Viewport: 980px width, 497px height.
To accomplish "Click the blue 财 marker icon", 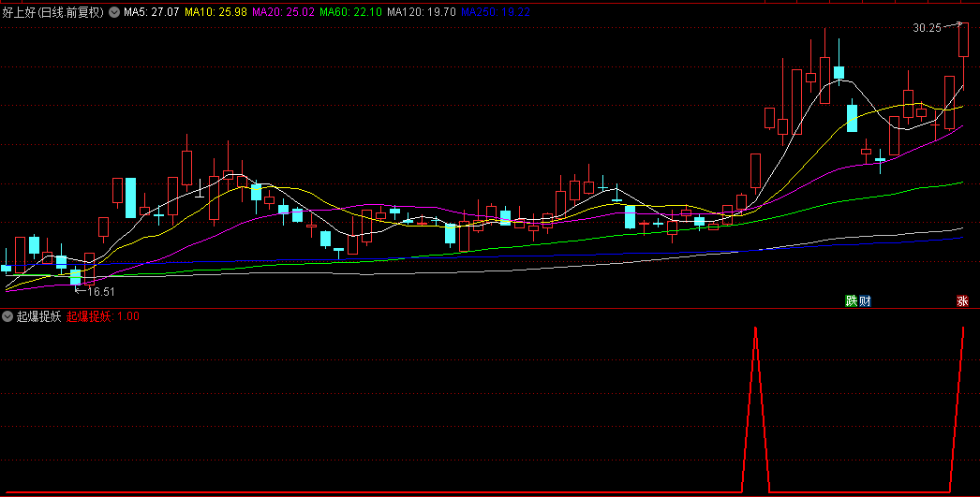I will (865, 301).
